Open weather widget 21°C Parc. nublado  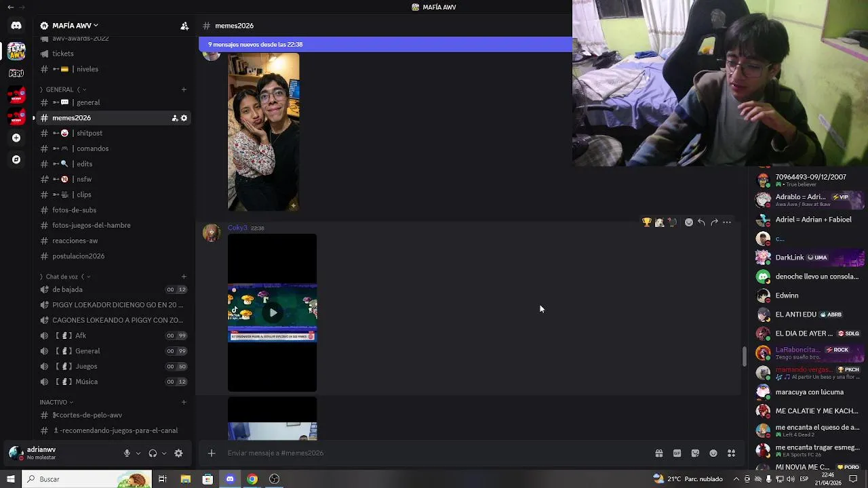click(688, 479)
